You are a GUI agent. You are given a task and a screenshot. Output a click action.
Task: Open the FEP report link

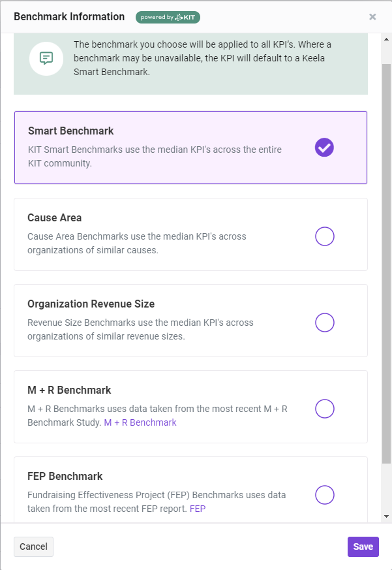(198, 509)
